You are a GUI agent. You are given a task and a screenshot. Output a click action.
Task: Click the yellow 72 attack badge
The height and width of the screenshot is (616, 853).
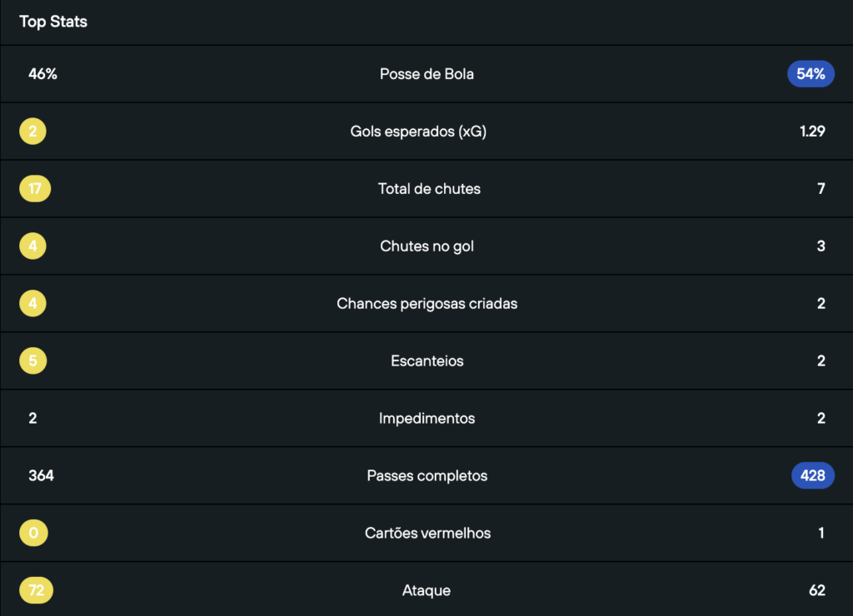[x=36, y=591]
